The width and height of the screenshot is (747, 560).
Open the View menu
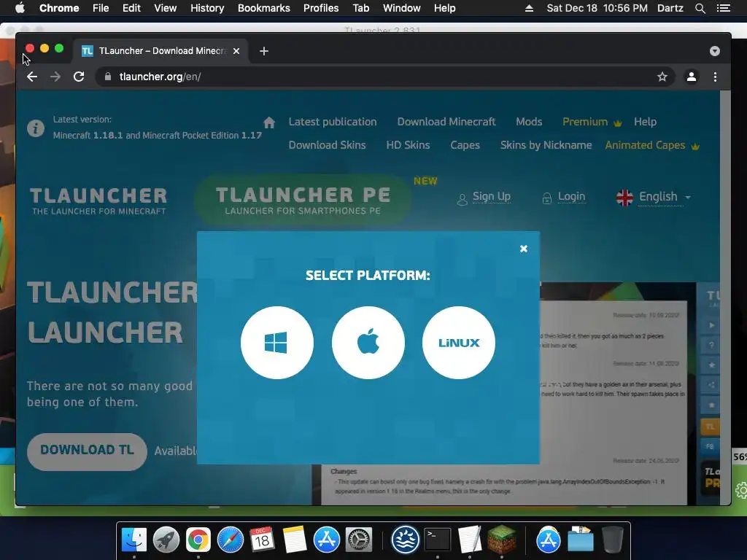[x=166, y=8]
